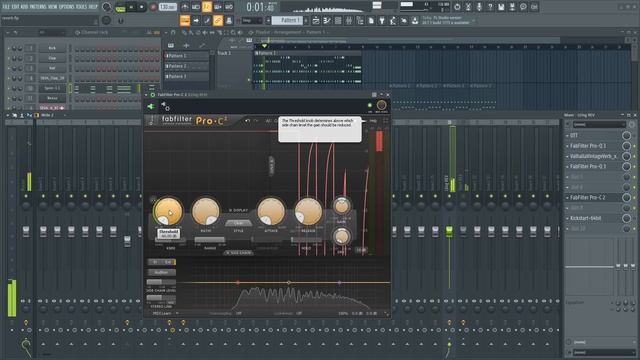Select Pattern 1 in the playlist picker

186,56
